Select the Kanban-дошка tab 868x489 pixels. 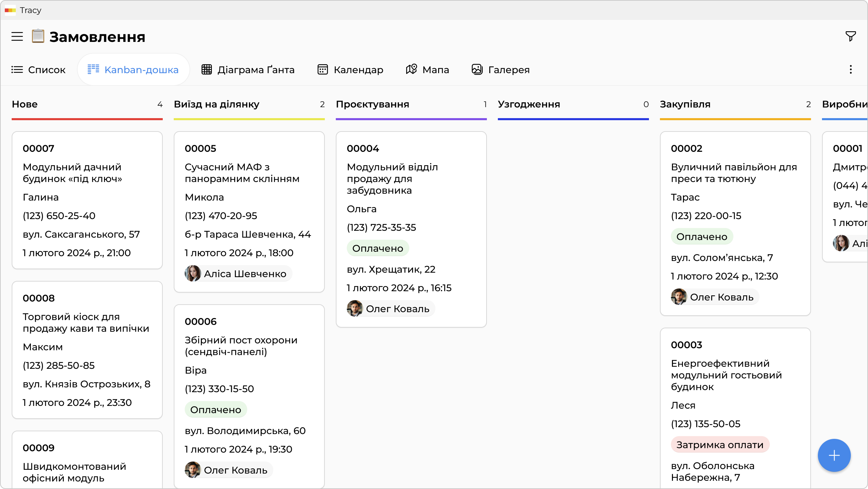tap(133, 70)
